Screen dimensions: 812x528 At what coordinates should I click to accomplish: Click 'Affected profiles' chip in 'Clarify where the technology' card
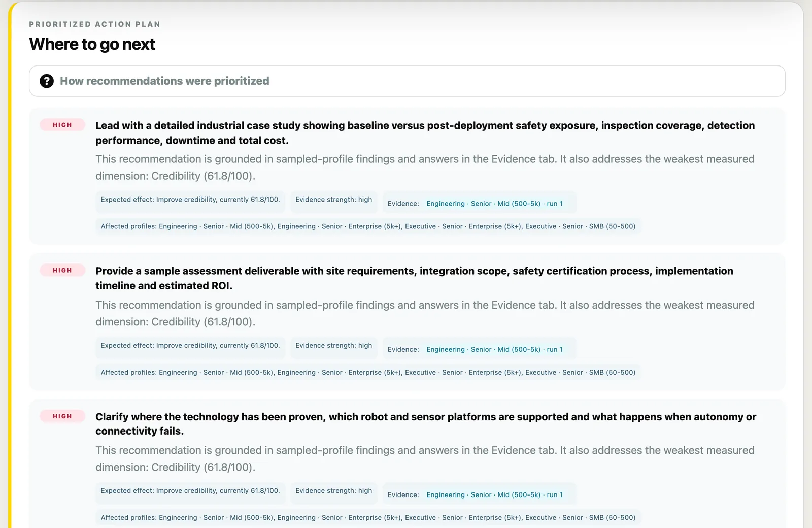(368, 518)
